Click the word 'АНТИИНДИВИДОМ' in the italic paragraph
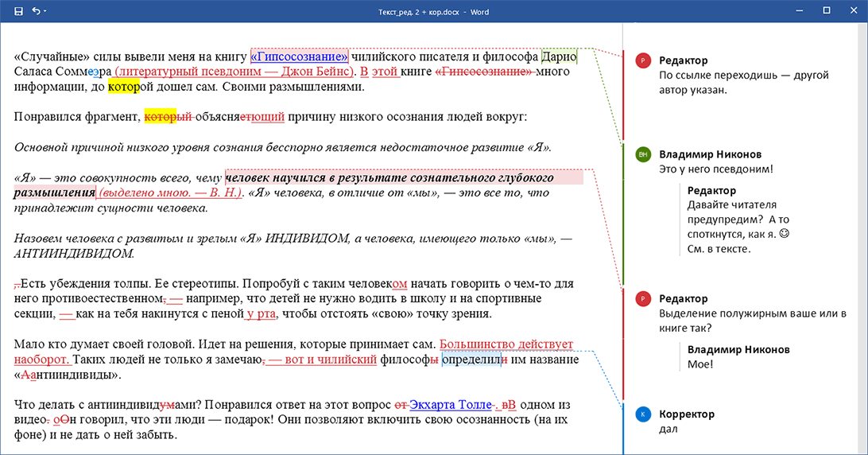The height and width of the screenshot is (455, 868). click(73, 253)
